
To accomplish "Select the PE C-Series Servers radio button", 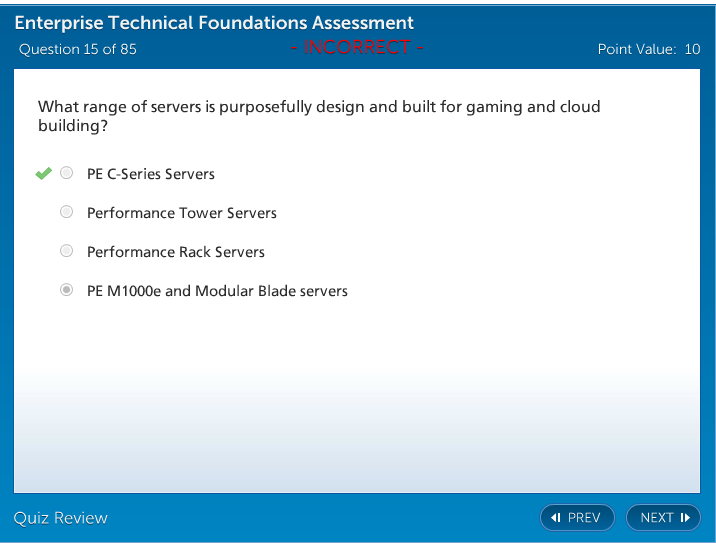I will [x=67, y=173].
